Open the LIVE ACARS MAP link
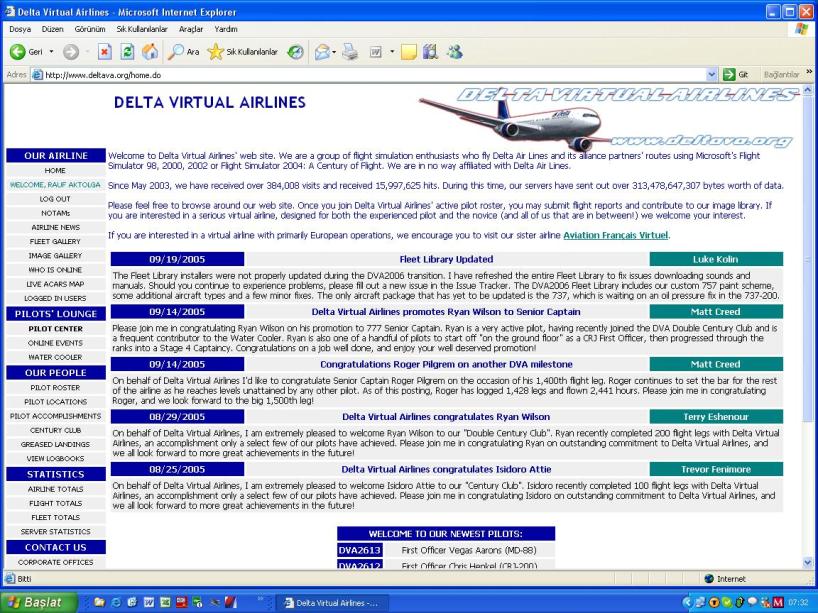The image size is (818, 613). pos(55,284)
